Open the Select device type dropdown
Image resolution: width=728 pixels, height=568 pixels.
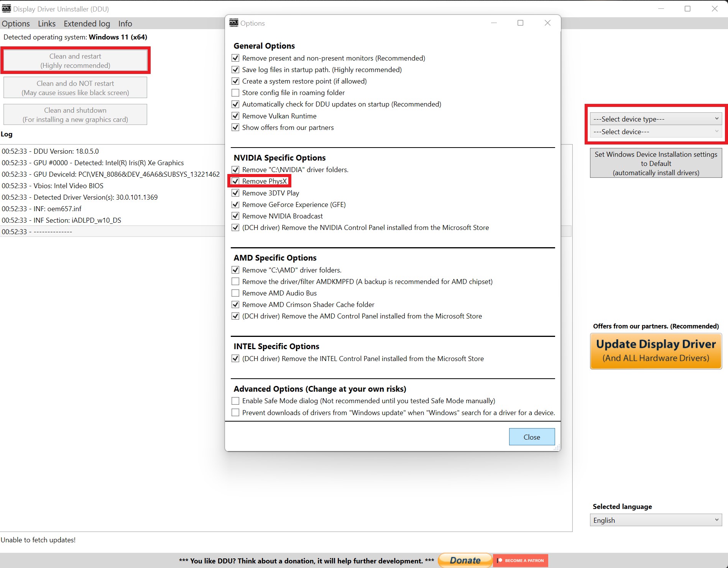[656, 119]
